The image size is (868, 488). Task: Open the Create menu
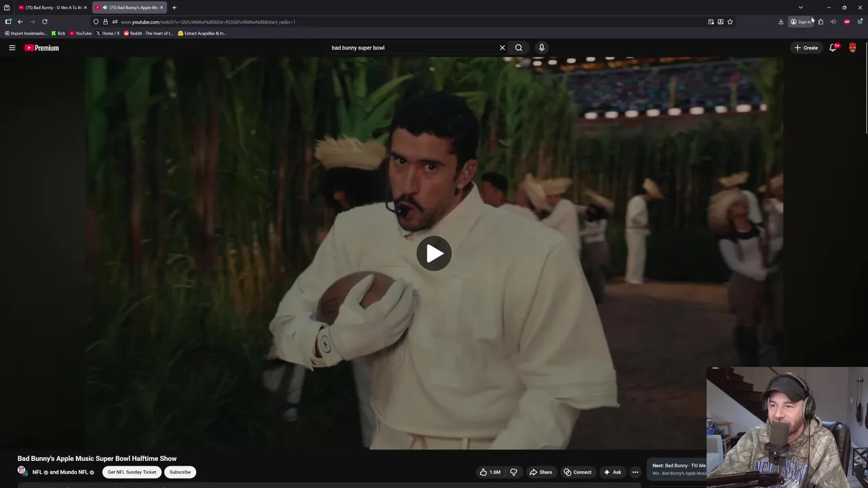point(806,47)
